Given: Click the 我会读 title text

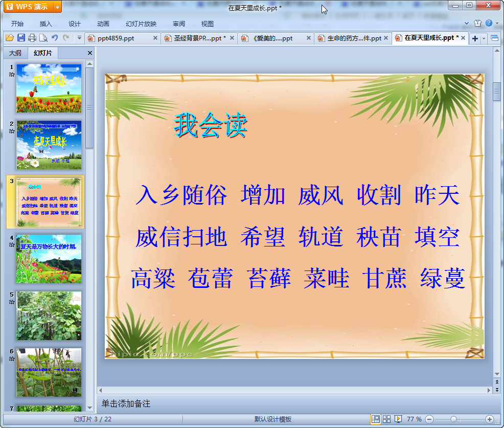Looking at the screenshot, I should click(x=211, y=125).
